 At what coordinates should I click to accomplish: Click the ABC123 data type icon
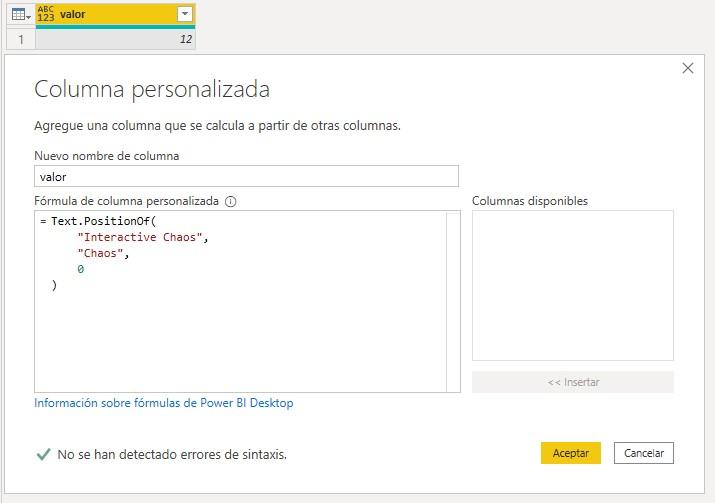coord(46,14)
